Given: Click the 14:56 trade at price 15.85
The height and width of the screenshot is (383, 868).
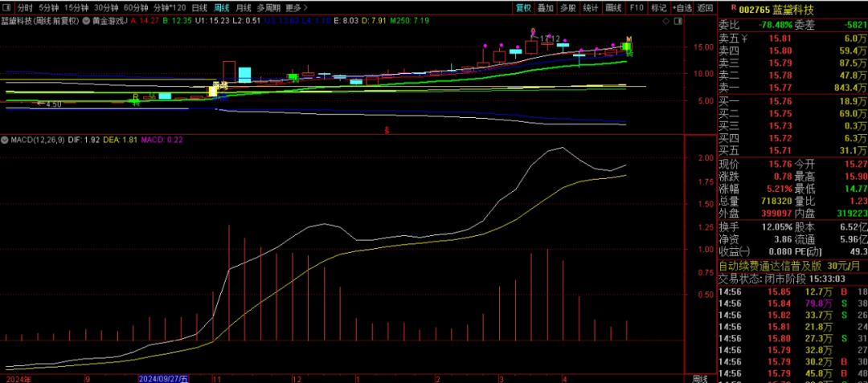Looking at the screenshot, I should pyautogui.click(x=792, y=291).
